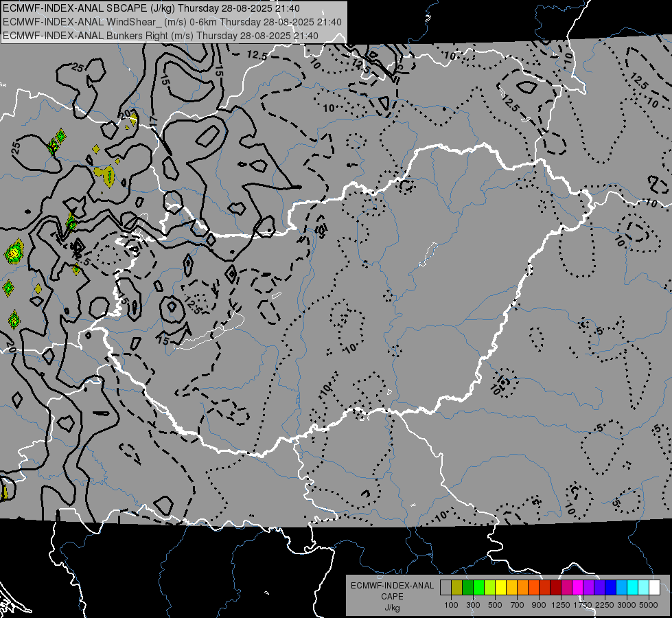Screen dimensions: 672x618
Task: Click the 900 legend value
Action: [539, 605]
